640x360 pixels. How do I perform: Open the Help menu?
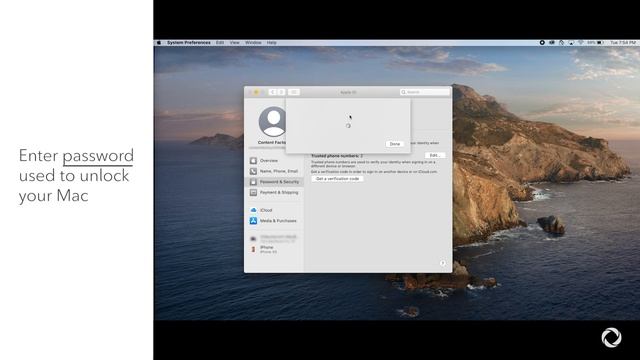pyautogui.click(x=271, y=42)
